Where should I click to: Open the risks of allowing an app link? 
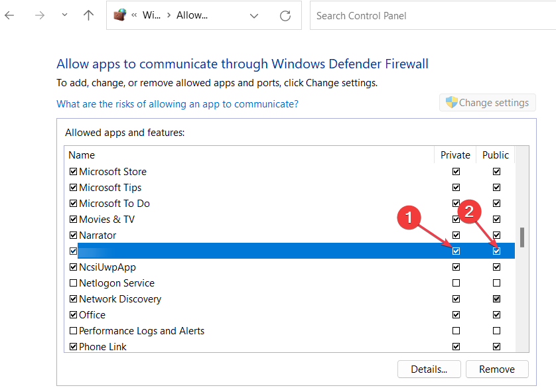coord(177,104)
